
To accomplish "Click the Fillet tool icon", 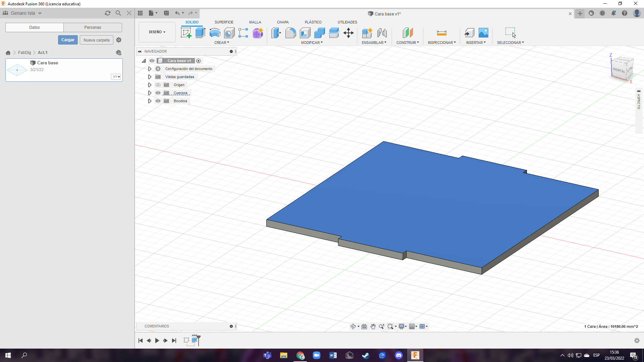I will click(290, 33).
